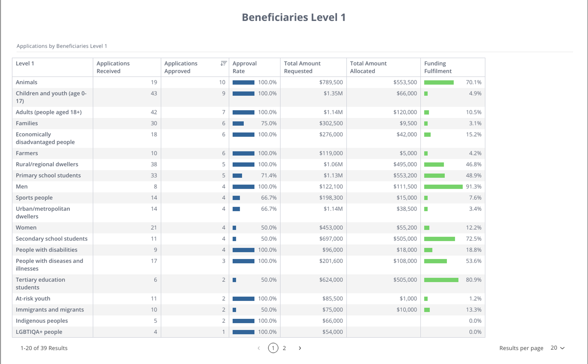Click the green fulfilment bar for Men
Image resolution: width=588 pixels, height=364 pixels.
coord(443,187)
